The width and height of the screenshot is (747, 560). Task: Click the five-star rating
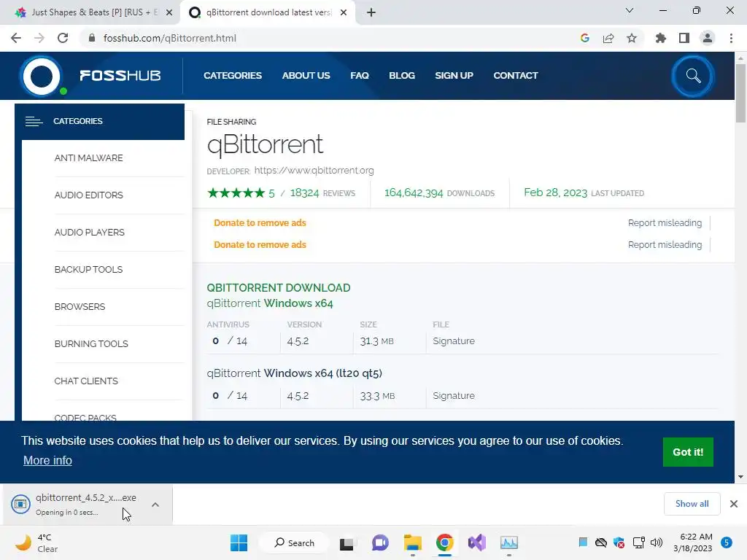(236, 192)
